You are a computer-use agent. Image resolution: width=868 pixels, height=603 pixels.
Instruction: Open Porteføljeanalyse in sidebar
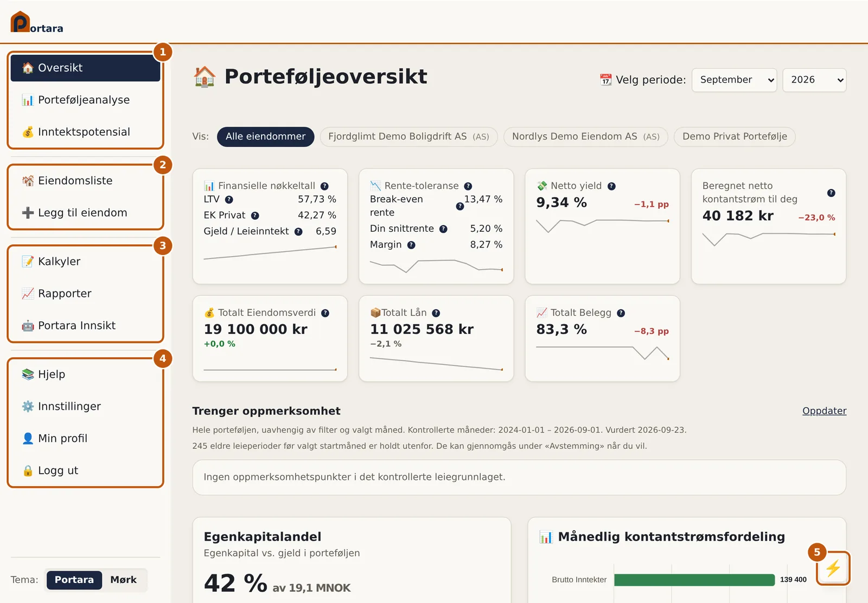click(85, 100)
